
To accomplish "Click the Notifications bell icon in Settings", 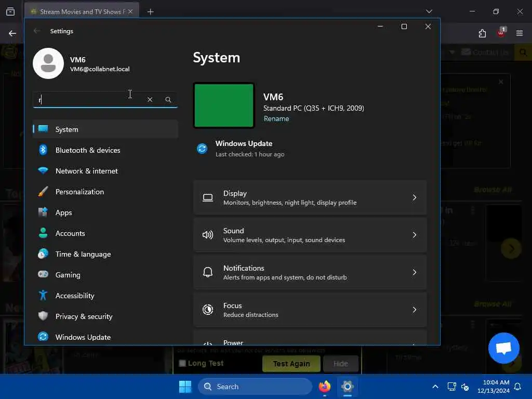I will tap(208, 272).
